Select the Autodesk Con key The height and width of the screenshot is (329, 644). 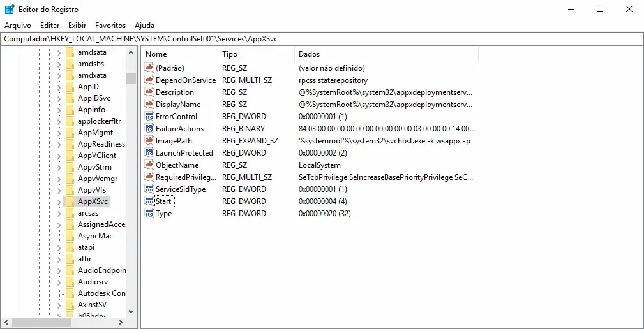(x=101, y=293)
